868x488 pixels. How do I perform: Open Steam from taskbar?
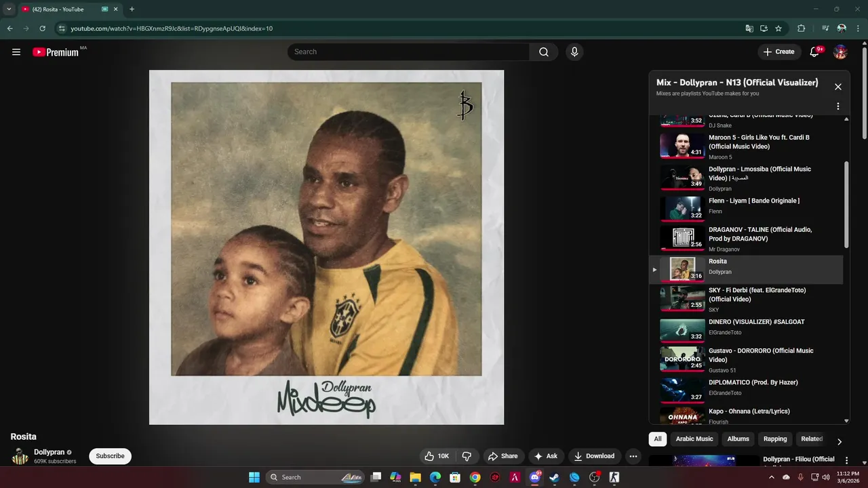tap(554, 477)
